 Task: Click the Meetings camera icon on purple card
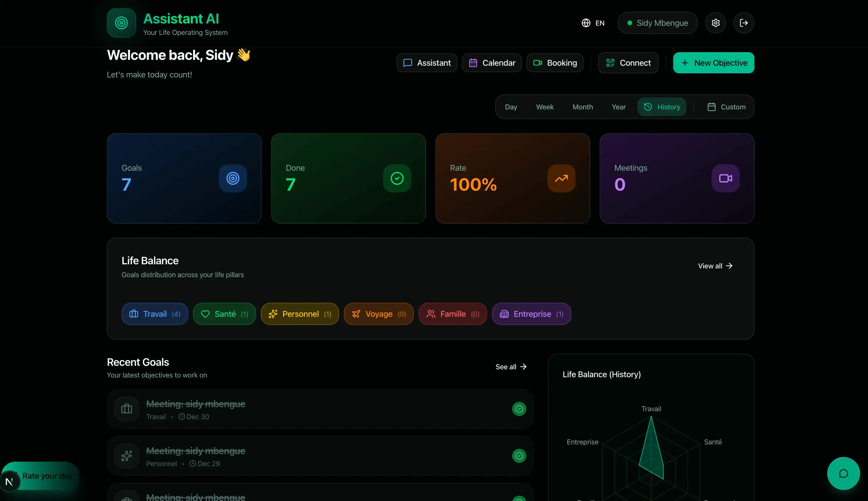[725, 178]
